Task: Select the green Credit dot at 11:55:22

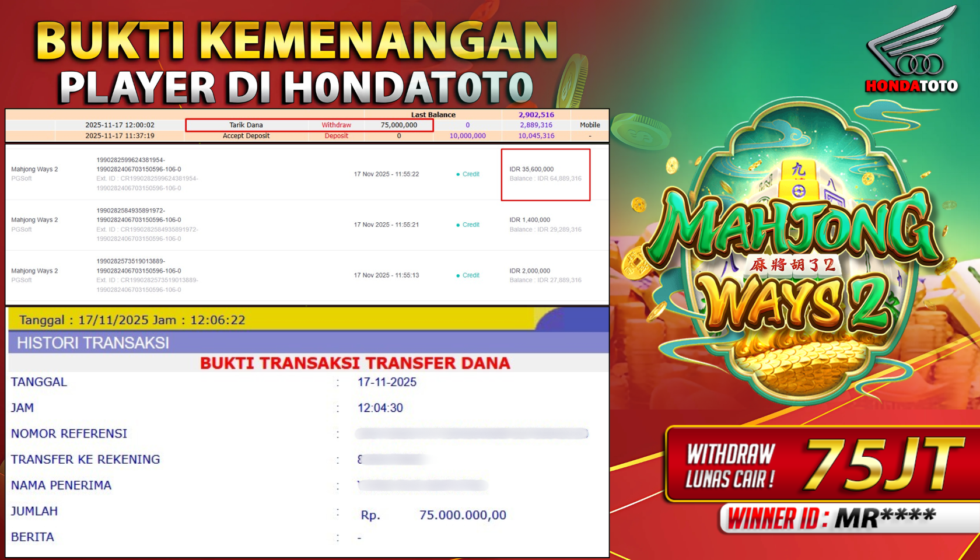Action: click(458, 174)
